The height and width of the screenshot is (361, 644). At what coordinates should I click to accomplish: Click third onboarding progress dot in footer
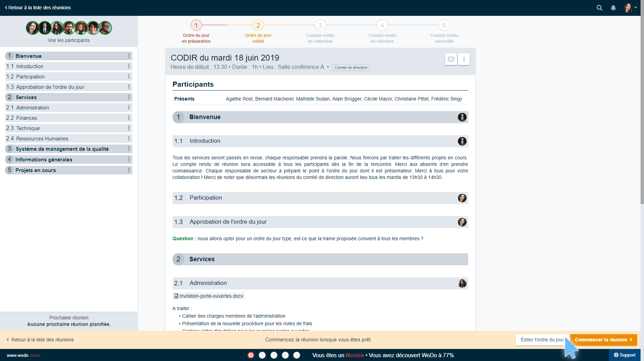click(x=274, y=355)
